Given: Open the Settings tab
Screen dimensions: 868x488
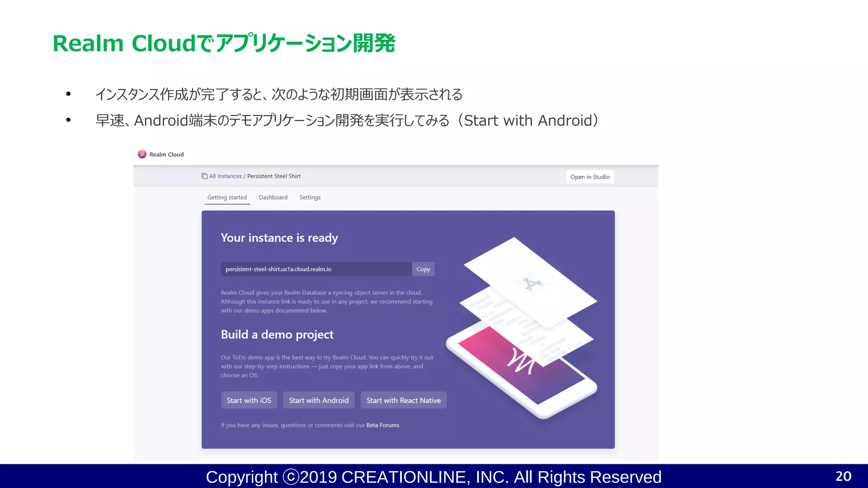Looking at the screenshot, I should pos(310,197).
